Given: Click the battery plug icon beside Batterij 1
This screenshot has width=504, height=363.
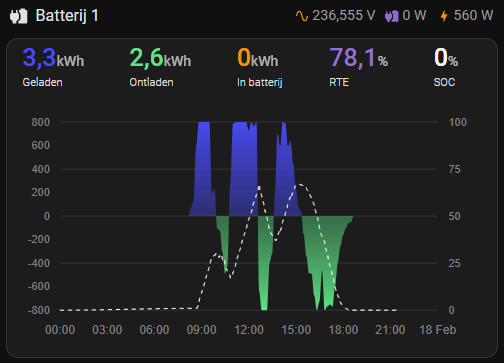Looking at the screenshot, I should 18,16.
